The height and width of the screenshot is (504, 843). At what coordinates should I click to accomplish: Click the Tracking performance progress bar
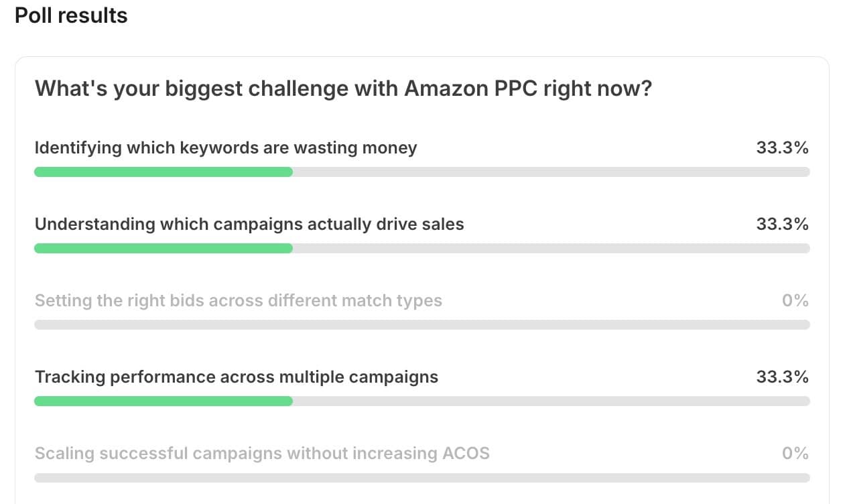[x=422, y=401]
